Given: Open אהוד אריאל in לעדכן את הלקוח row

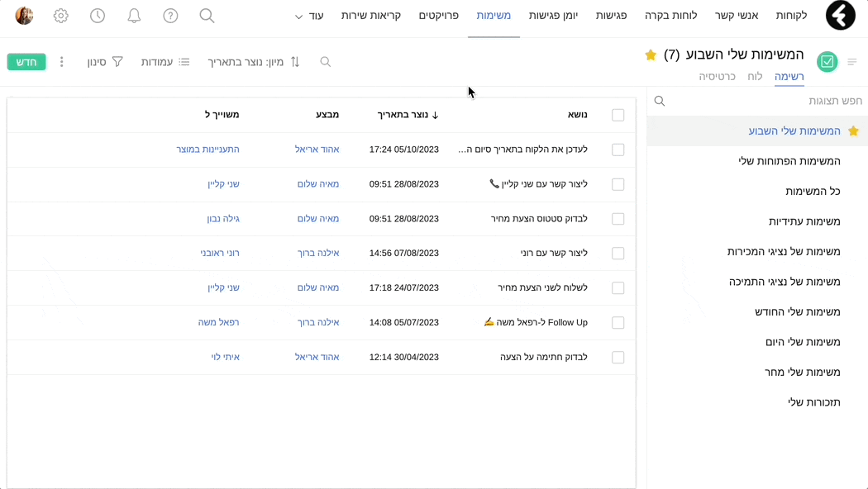Looking at the screenshot, I should [317, 150].
